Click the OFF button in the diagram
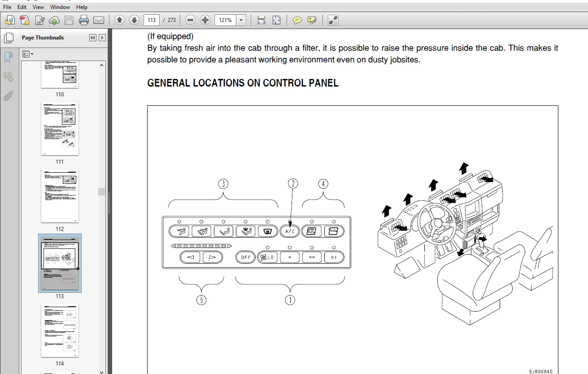The width and height of the screenshot is (588, 374). point(245,257)
